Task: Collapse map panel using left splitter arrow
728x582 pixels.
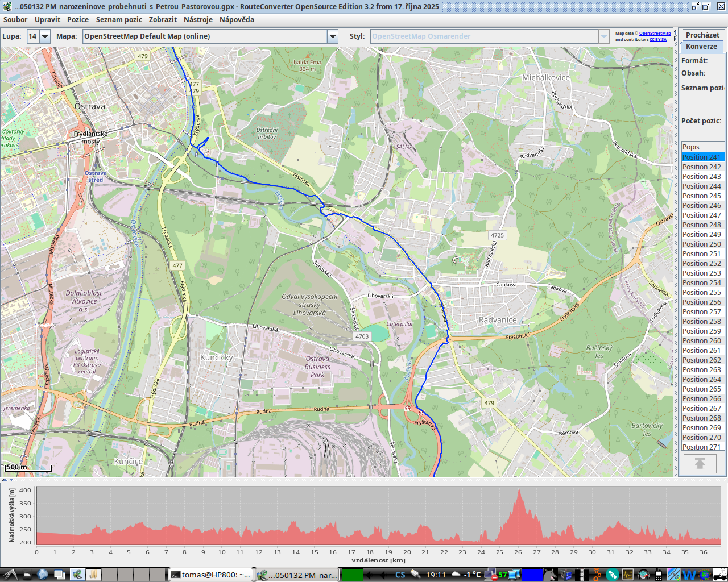Action: pyautogui.click(x=5, y=480)
